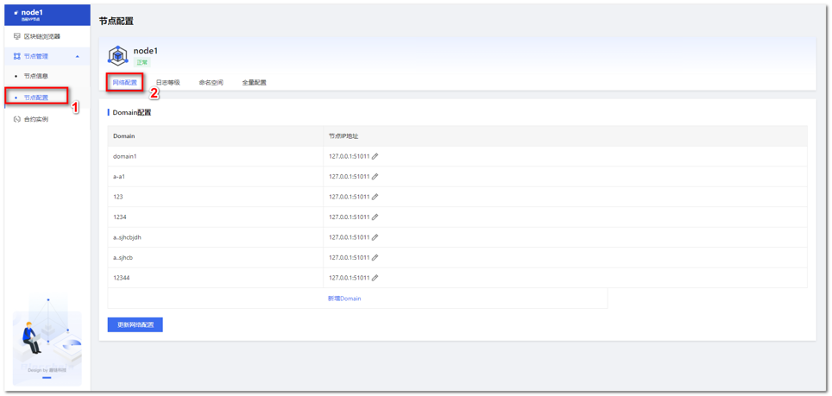Click the Domain column header

pyautogui.click(x=215, y=136)
